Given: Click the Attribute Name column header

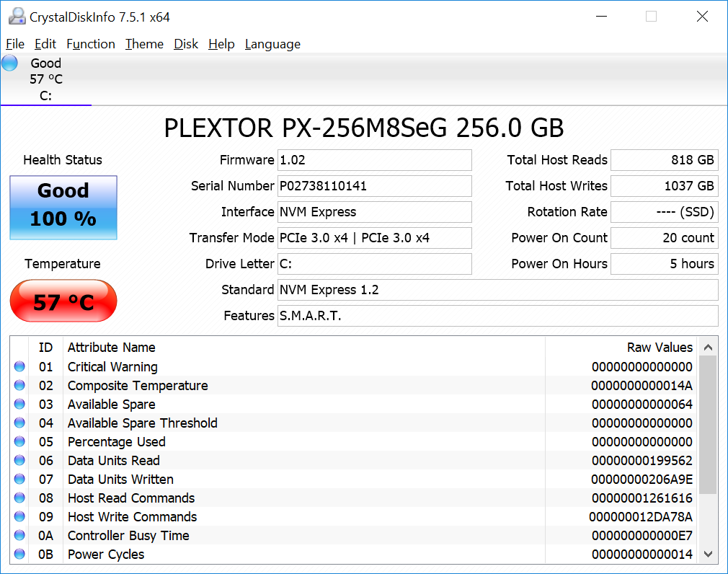Looking at the screenshot, I should click(112, 348).
